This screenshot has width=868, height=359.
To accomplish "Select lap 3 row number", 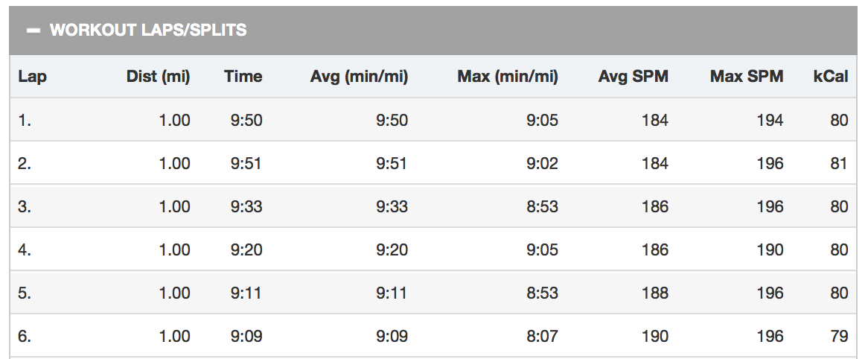I will pos(25,206).
